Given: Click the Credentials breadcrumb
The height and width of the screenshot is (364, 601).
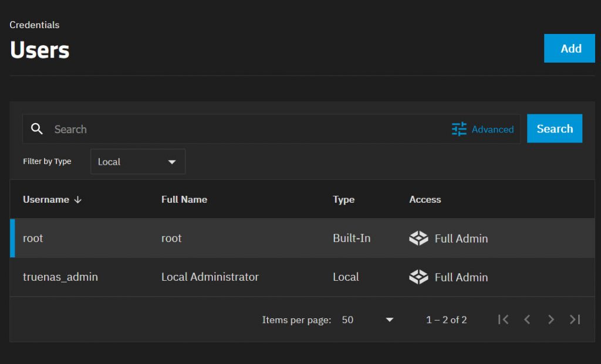Looking at the screenshot, I should click(35, 25).
